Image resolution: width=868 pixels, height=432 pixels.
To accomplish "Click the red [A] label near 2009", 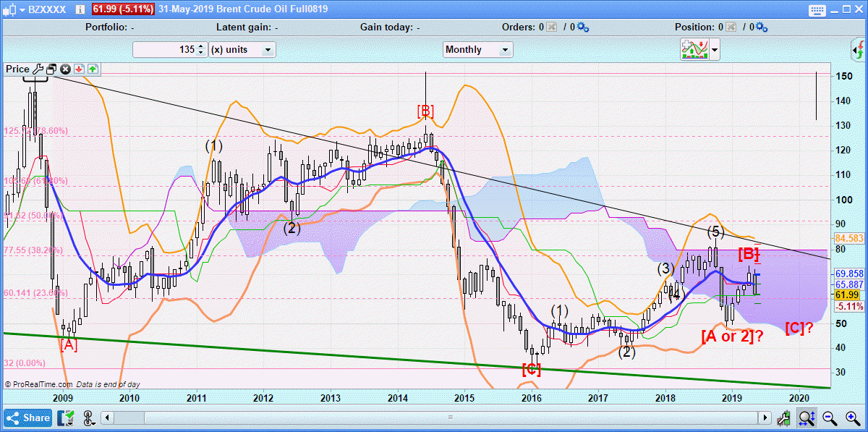I will click(x=69, y=344).
